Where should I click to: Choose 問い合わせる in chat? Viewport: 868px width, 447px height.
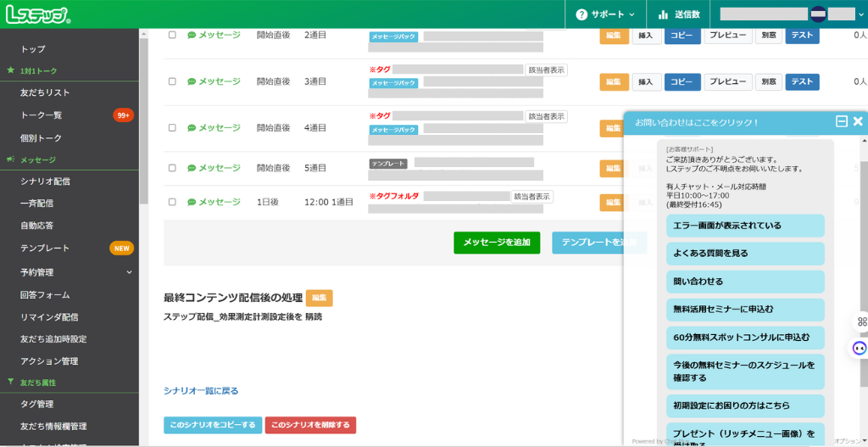745,282
